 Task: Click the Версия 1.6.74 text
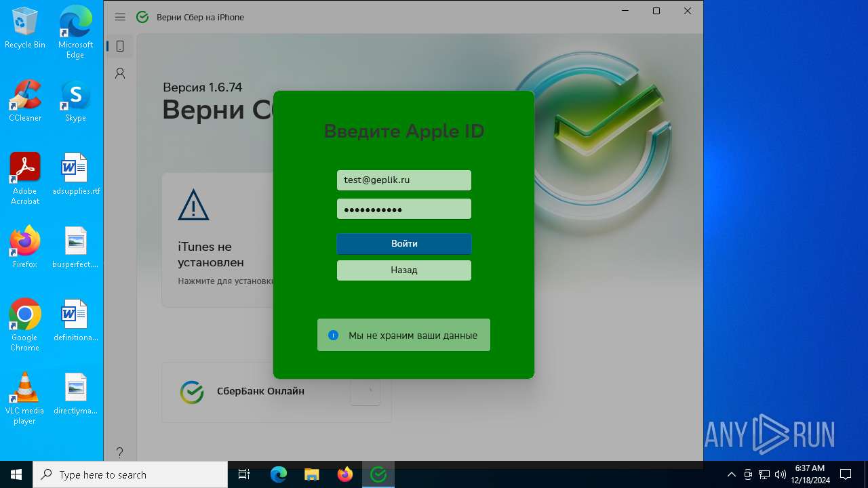[x=202, y=87]
